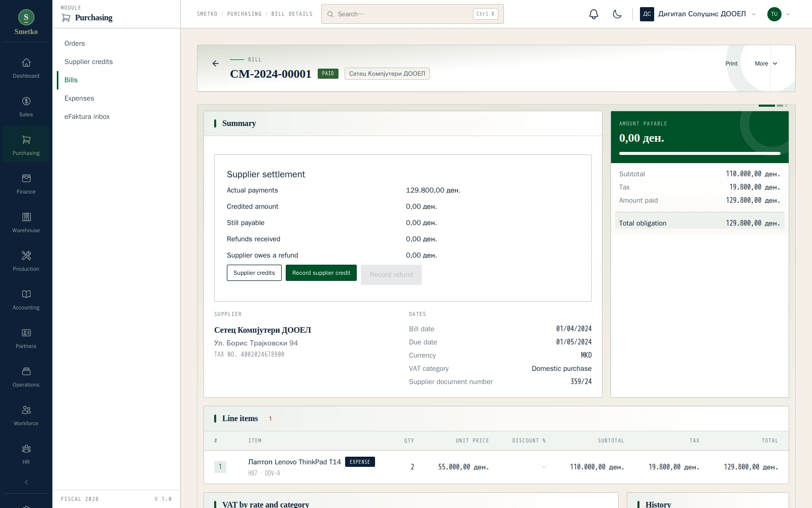Expand the user menu chevron next to TU
812x508 pixels.
(788, 14)
